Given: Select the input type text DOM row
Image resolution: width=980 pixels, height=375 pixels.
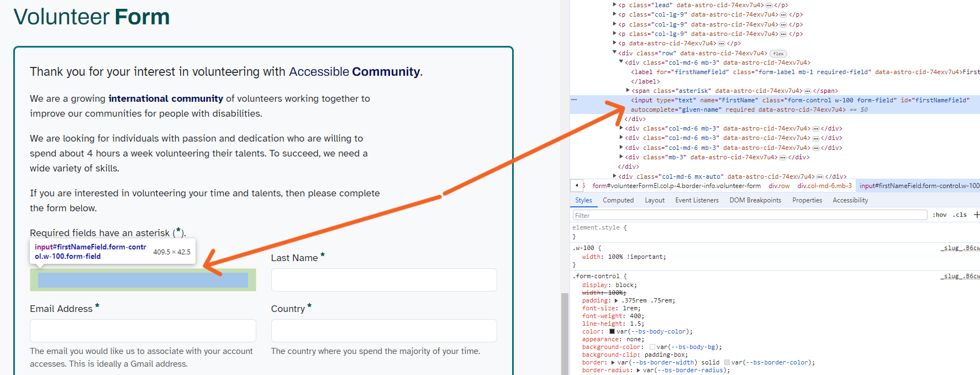Looking at the screenshot, I should point(775,105).
